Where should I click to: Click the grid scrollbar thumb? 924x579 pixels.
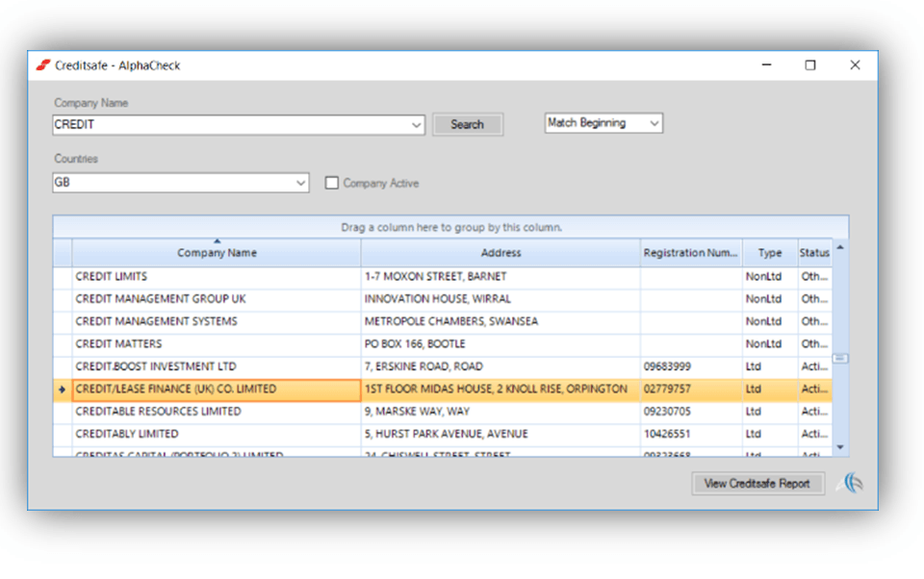pos(840,358)
